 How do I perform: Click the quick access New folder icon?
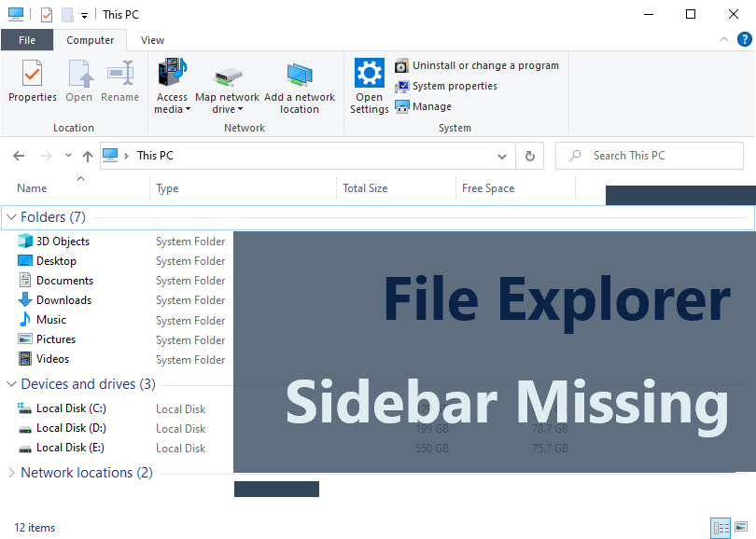click(x=67, y=15)
